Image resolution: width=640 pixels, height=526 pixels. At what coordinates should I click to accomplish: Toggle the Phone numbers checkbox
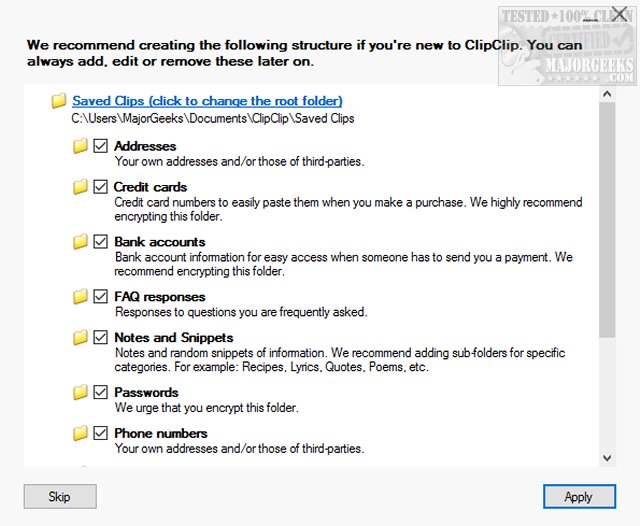pyautogui.click(x=100, y=434)
